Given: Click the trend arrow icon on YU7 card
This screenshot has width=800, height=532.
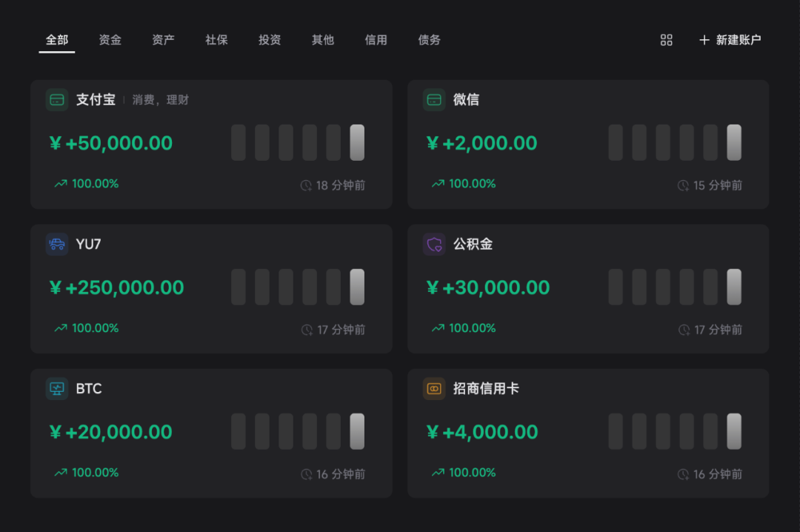Looking at the screenshot, I should (x=61, y=327).
